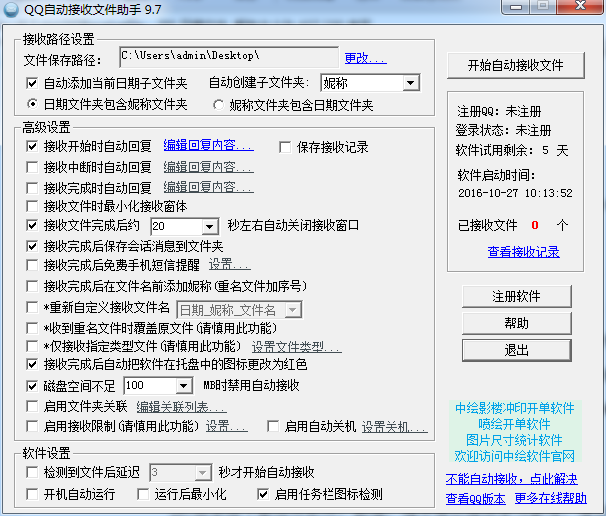Screen dimensions: 606x516
Task: Open 设置... link for 手机短信提醒
Action: click(230, 265)
